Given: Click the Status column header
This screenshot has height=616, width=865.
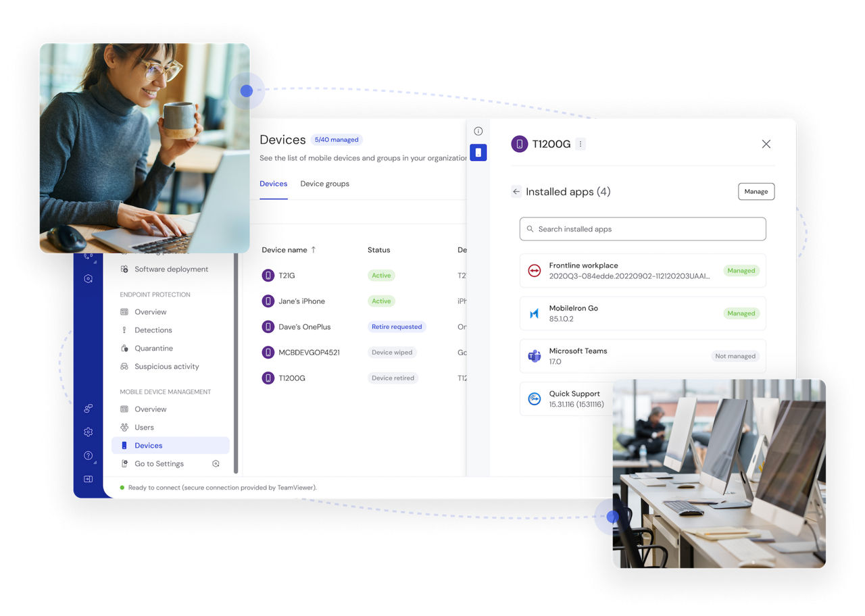Looking at the screenshot, I should (379, 250).
